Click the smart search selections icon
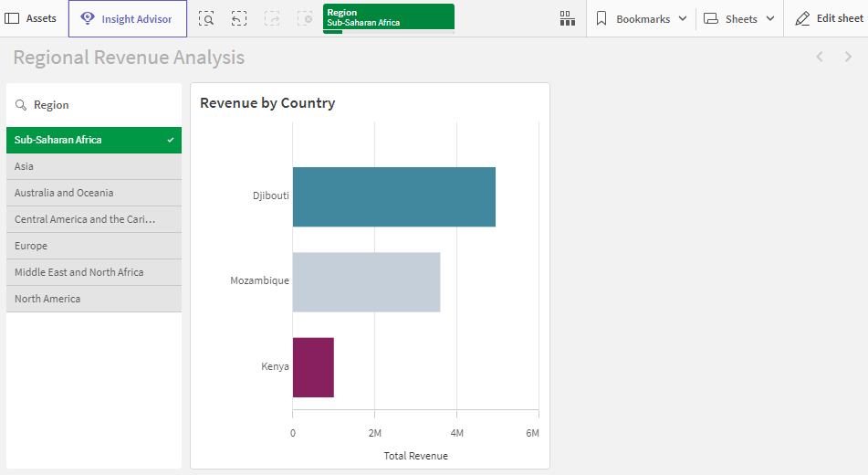The width and height of the screenshot is (868, 475). point(206,18)
